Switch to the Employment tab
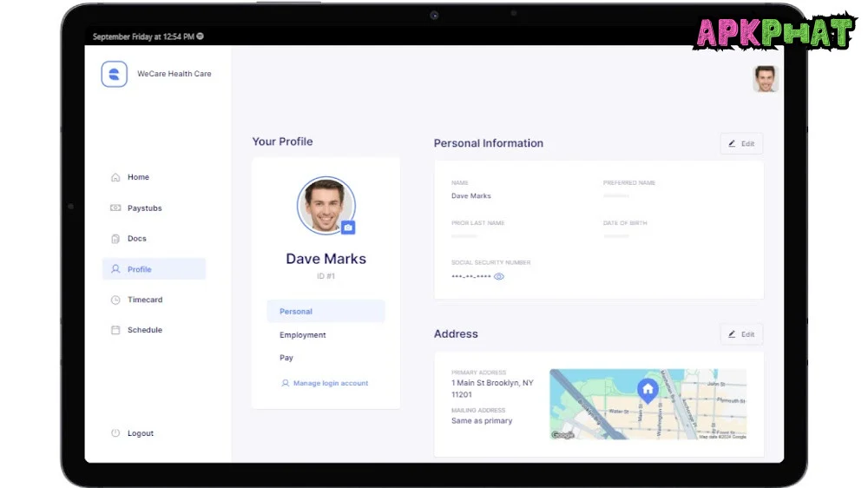Screen dimensions: 868x488 pos(303,335)
